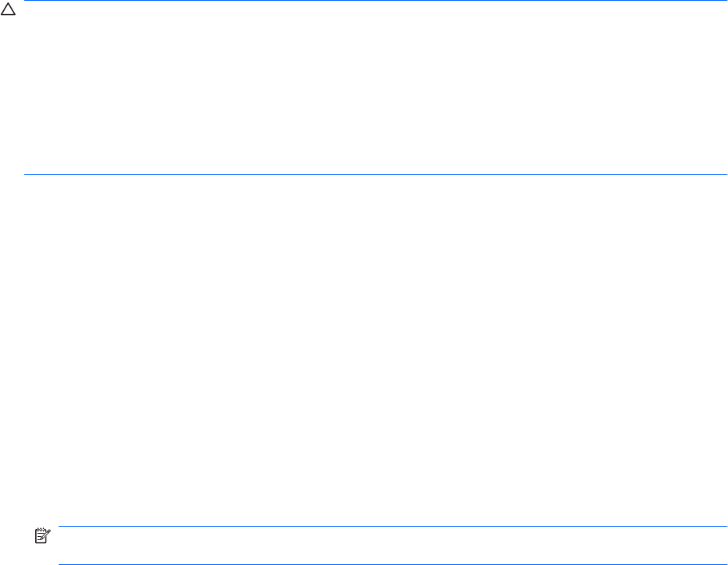Click the blue rule above the note block
This screenshot has width=728, height=565.
click(x=393, y=527)
